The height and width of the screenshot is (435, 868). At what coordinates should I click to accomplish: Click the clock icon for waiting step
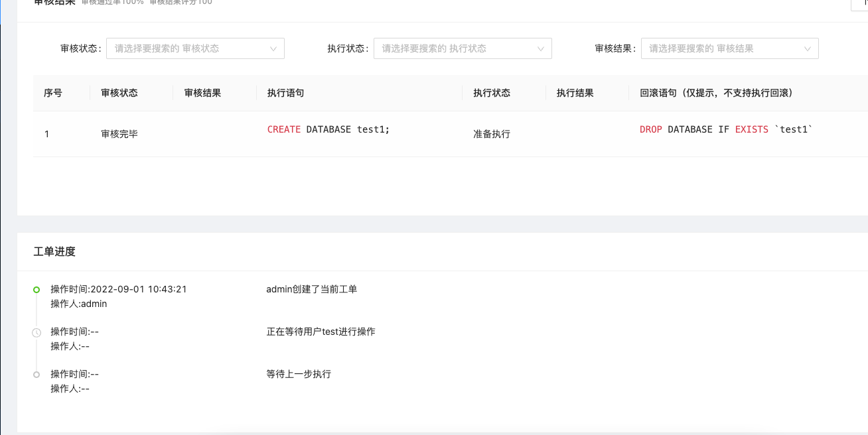[x=36, y=332]
